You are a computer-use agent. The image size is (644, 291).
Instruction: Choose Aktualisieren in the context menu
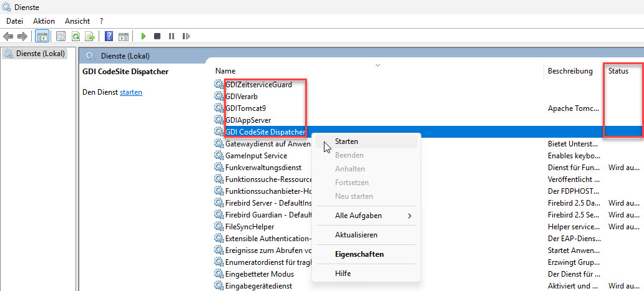tap(366, 236)
